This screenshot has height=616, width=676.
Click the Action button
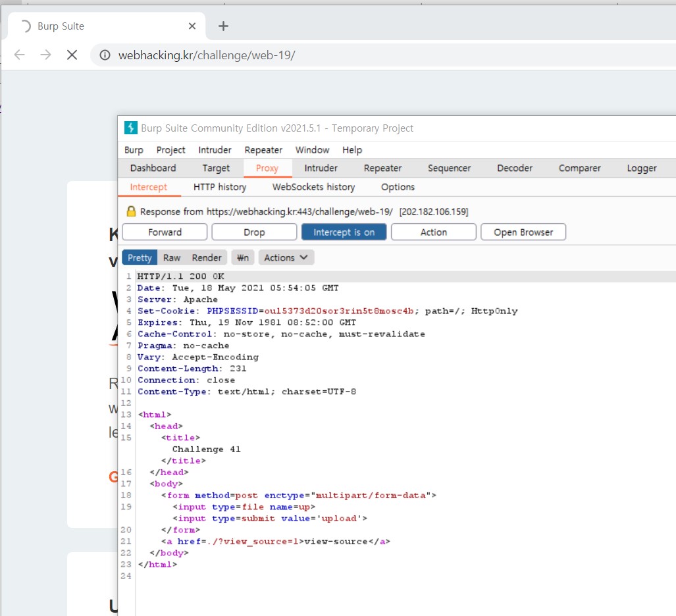click(434, 232)
